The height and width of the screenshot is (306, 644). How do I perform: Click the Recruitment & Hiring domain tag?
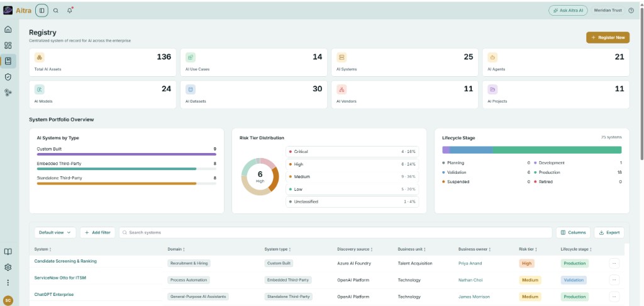click(x=189, y=263)
